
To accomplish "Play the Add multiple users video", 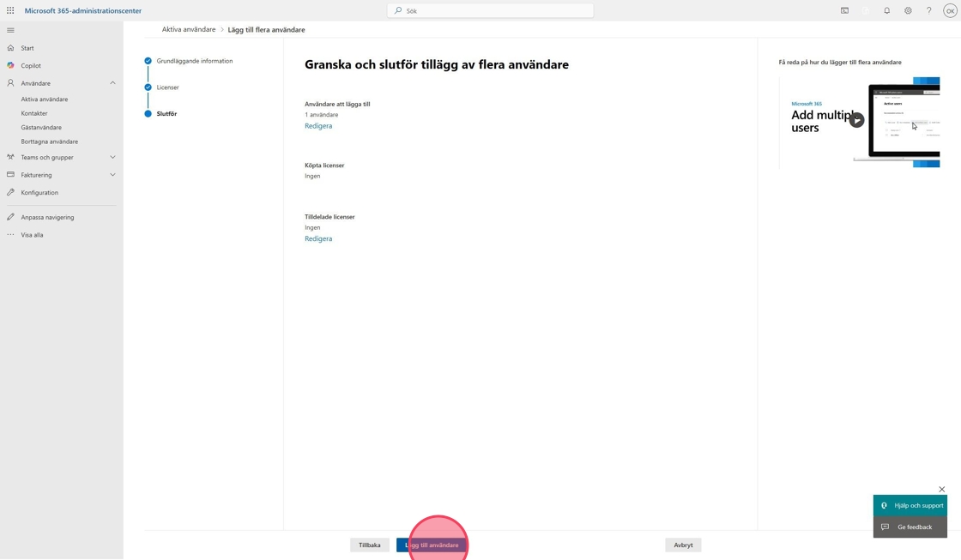I will pyautogui.click(x=856, y=120).
